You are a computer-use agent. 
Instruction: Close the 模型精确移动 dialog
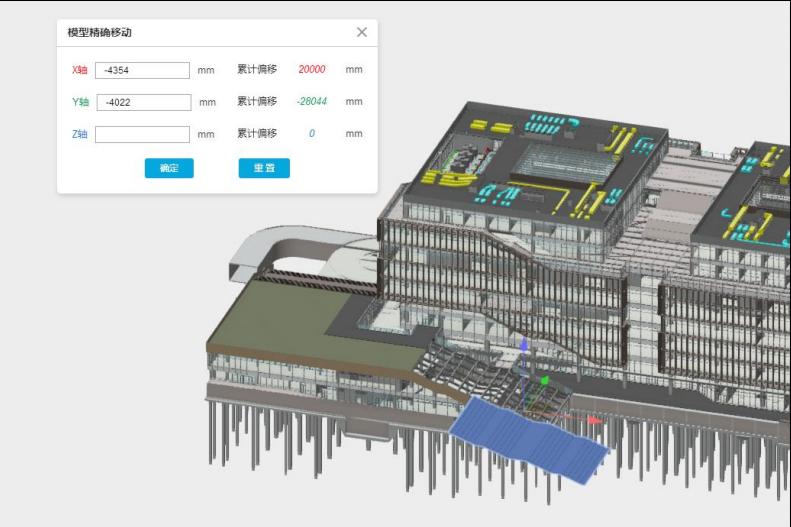click(x=362, y=32)
